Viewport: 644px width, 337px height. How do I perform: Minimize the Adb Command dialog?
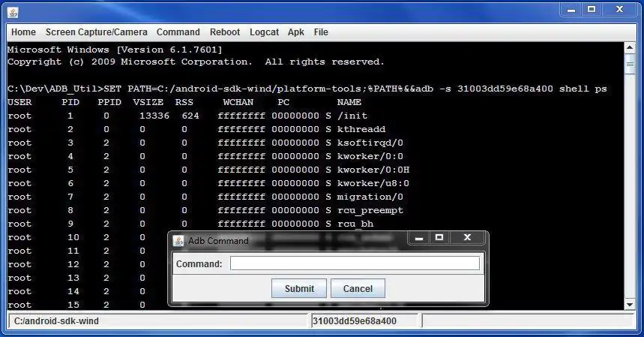click(x=418, y=237)
